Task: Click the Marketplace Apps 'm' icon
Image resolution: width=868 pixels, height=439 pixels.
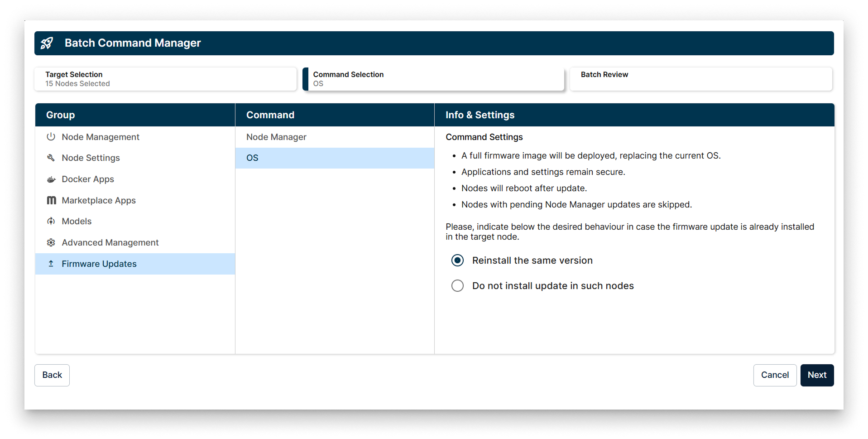Action: point(51,200)
